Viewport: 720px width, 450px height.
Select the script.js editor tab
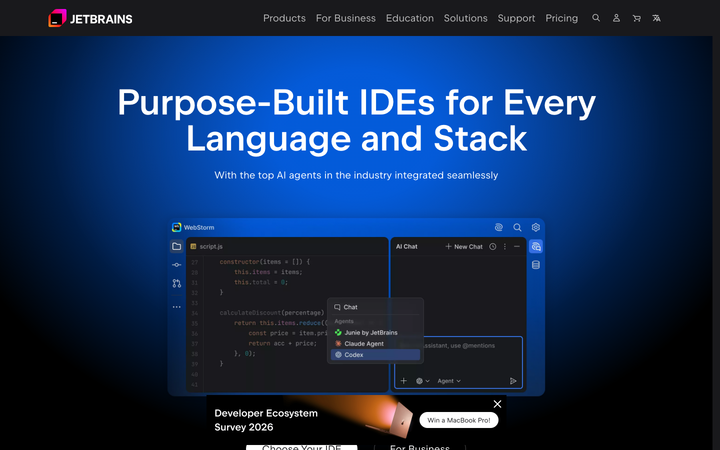(x=207, y=247)
